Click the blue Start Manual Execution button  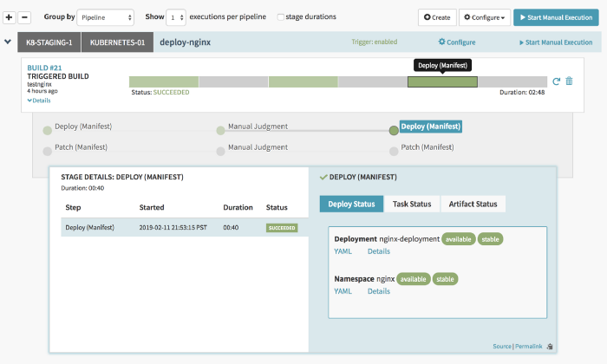coord(556,17)
